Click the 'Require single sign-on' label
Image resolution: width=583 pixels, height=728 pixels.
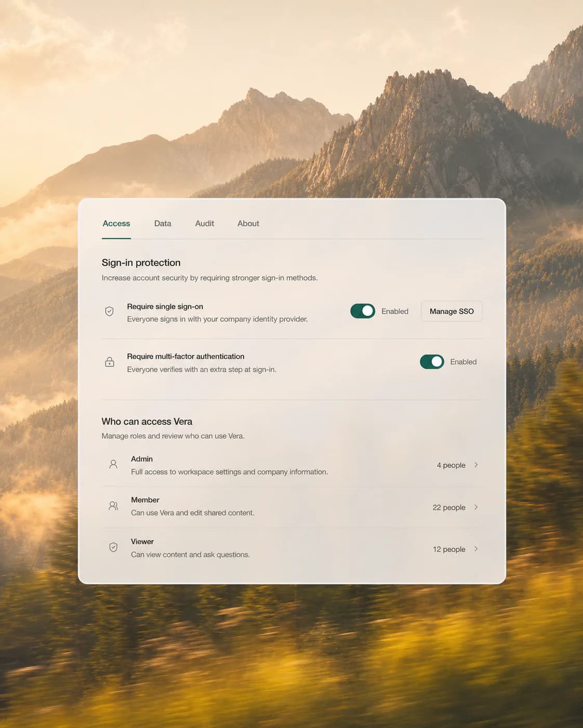coord(165,307)
